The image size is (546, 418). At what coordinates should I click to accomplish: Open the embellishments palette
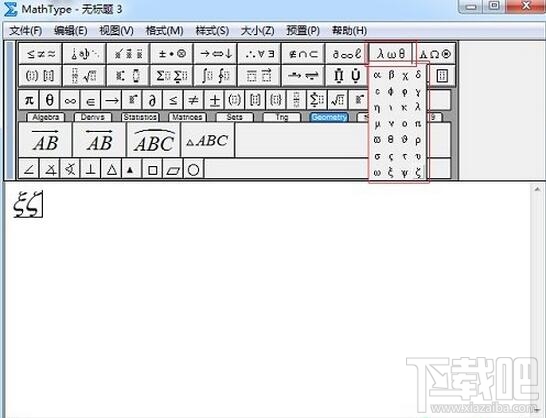pyautogui.click(x=128, y=54)
